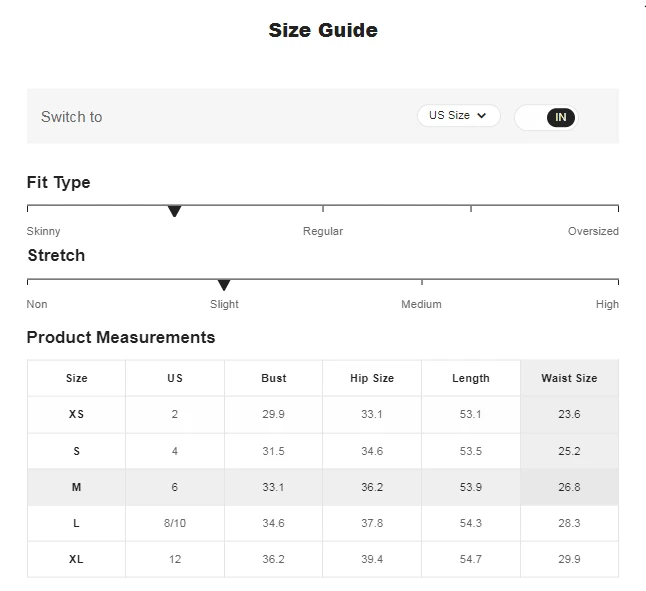646x591 pixels.
Task: Click the 26.8 waist size cell
Action: (569, 487)
